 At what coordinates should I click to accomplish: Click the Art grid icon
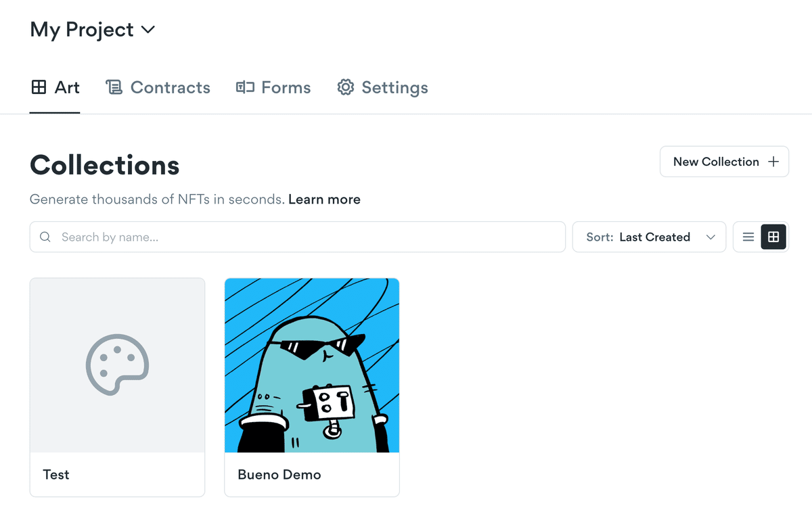[39, 87]
